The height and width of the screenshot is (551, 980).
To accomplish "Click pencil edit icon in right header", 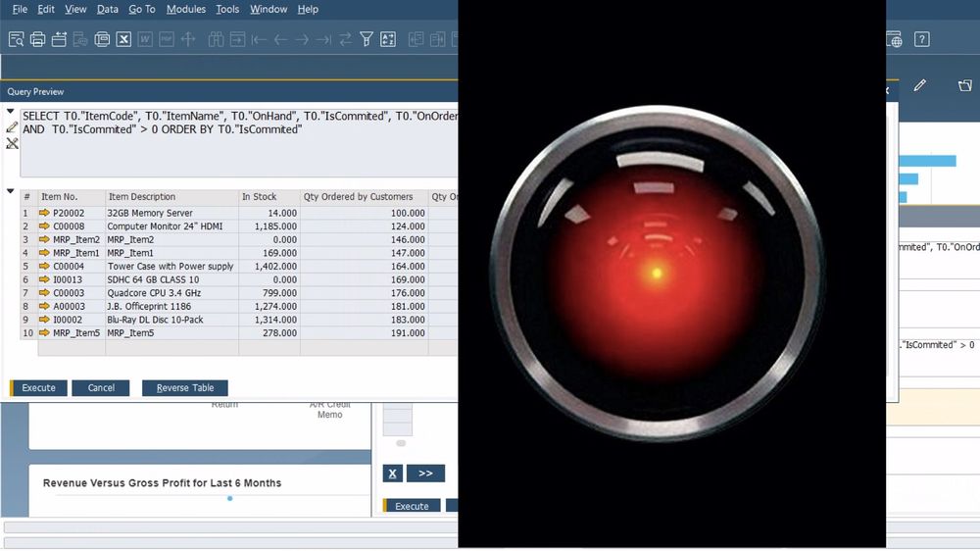I will (x=919, y=85).
